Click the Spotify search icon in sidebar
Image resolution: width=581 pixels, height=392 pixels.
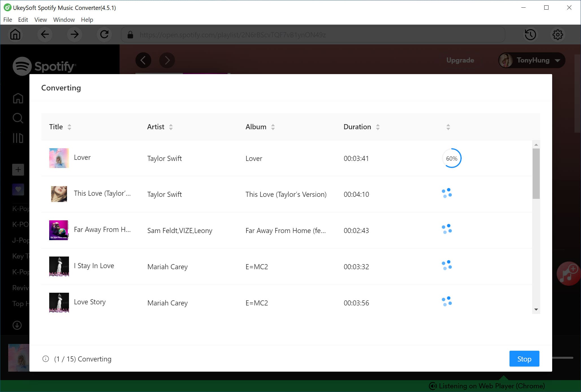pos(18,118)
